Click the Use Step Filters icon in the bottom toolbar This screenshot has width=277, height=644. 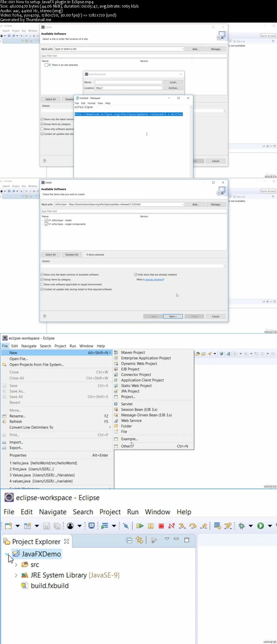coord(228,526)
